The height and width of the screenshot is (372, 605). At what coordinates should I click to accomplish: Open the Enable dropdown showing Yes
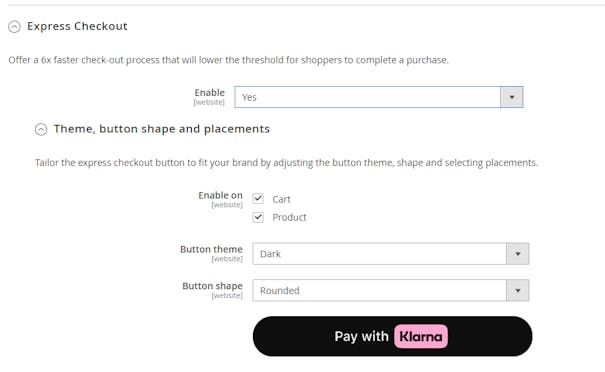point(379,97)
